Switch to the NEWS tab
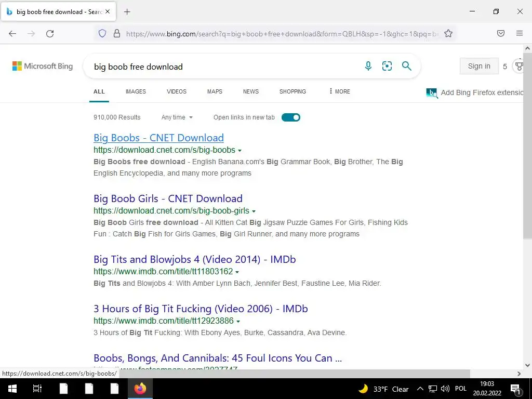This screenshot has width=532, height=399. tap(251, 91)
